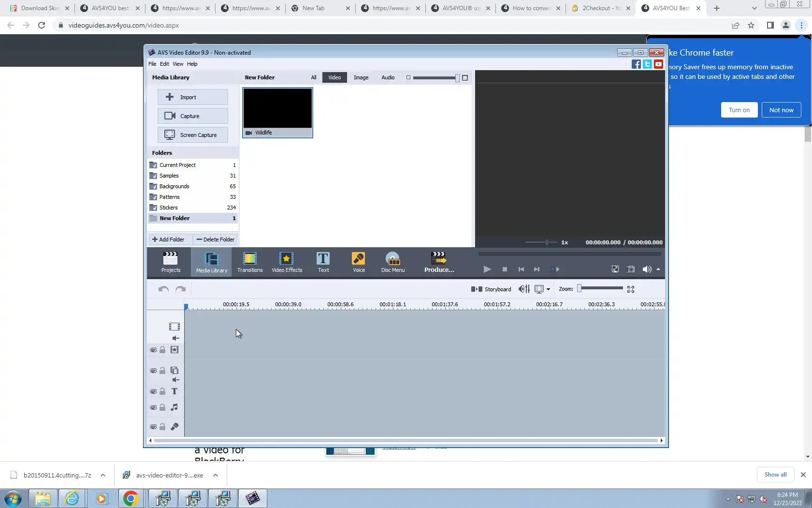The width and height of the screenshot is (812, 508).
Task: Open the Projects panel
Action: [x=171, y=262]
